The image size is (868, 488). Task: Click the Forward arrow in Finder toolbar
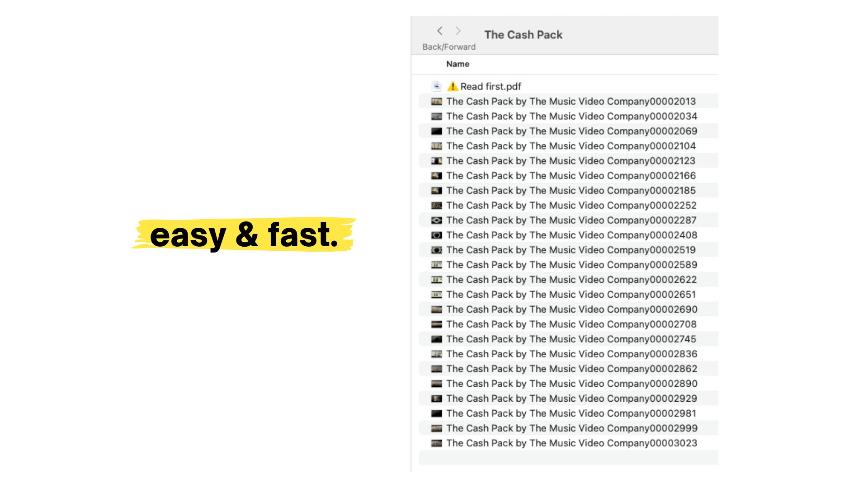(x=458, y=31)
